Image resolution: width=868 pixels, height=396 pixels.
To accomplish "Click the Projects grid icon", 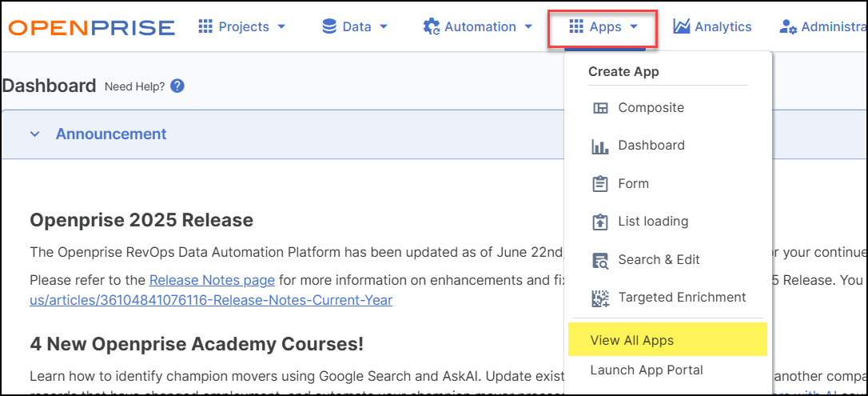I will (x=205, y=26).
